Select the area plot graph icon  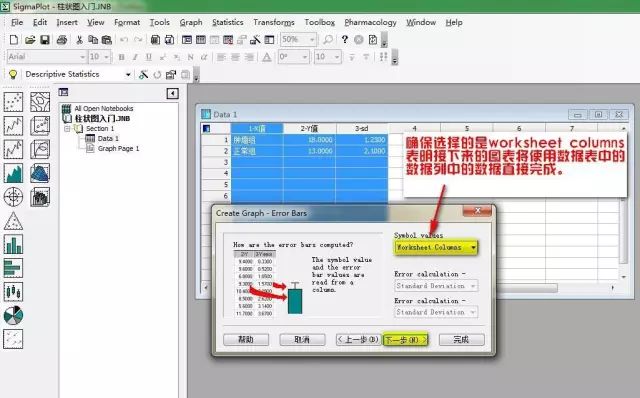(x=13, y=173)
